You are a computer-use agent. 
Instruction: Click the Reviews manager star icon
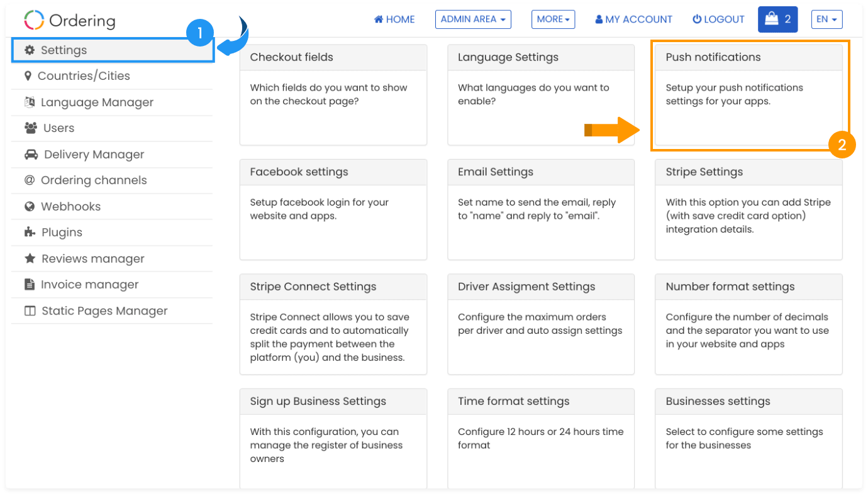[30, 258]
